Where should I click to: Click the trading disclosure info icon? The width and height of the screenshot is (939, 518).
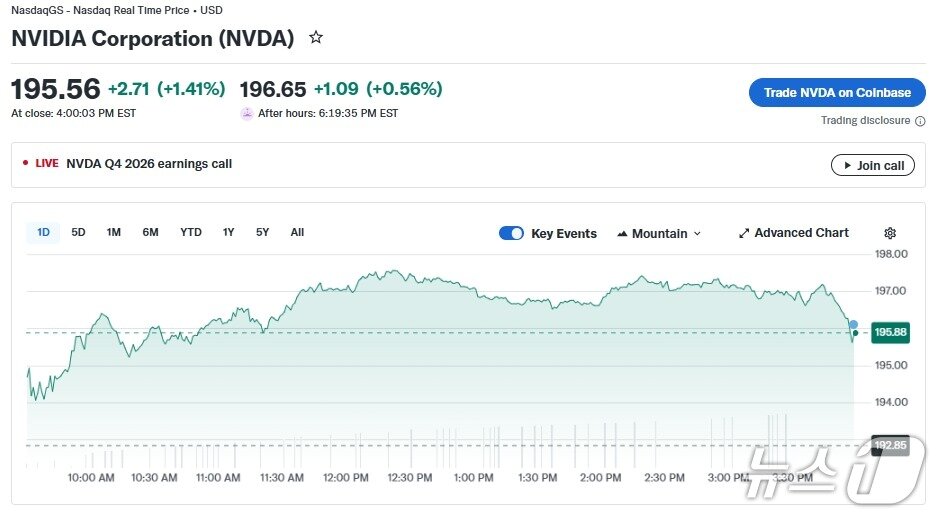920,121
